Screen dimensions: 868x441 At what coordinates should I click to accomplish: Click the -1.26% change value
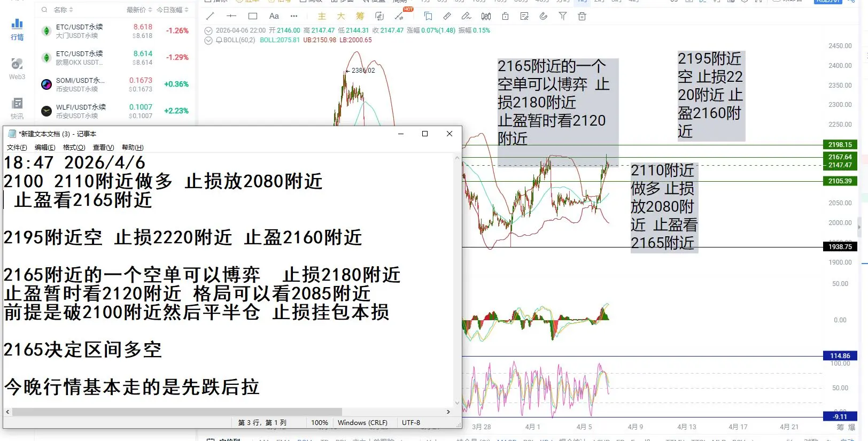177,31
